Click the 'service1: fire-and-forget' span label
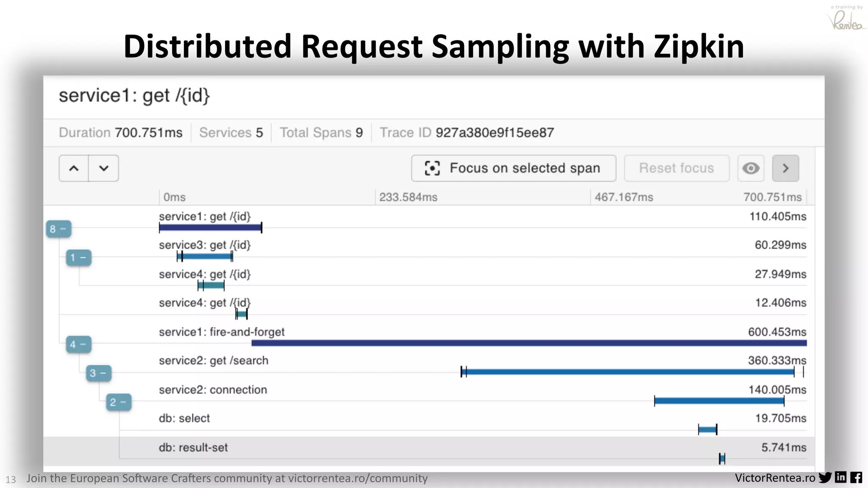Image resolution: width=868 pixels, height=488 pixels. point(222,332)
